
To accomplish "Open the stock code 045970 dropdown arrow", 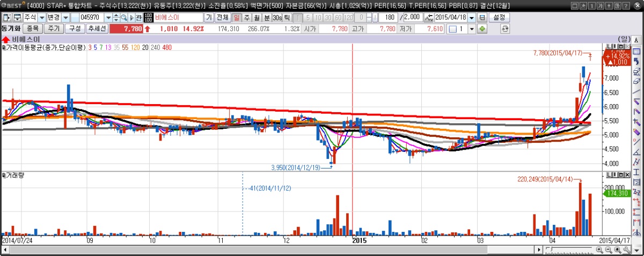I will pyautogui.click(x=107, y=18).
